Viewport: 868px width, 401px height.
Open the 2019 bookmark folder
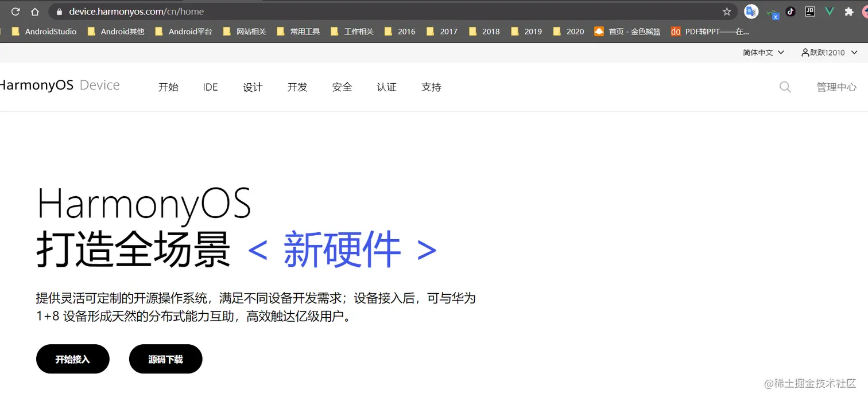click(526, 32)
